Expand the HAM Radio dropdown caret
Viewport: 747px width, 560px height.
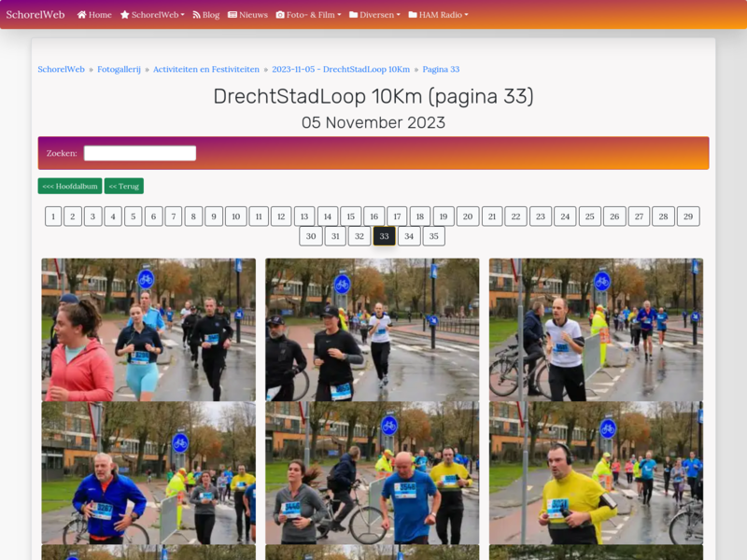pos(466,15)
